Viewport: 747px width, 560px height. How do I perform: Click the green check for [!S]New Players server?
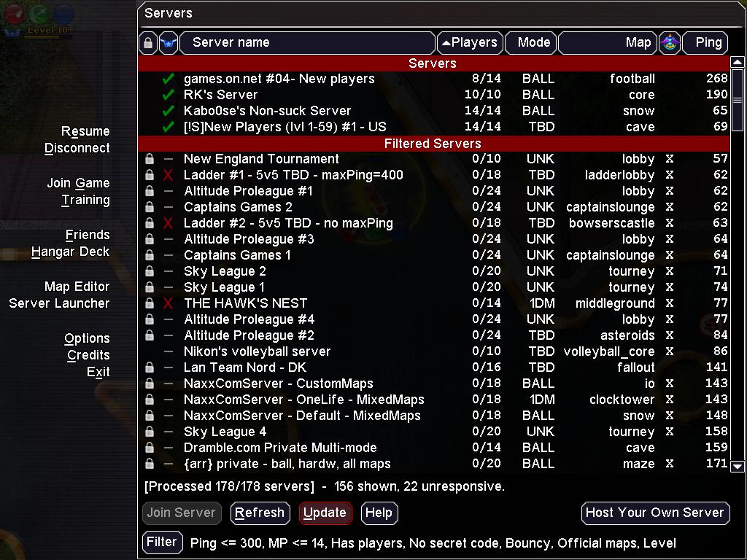point(168,127)
